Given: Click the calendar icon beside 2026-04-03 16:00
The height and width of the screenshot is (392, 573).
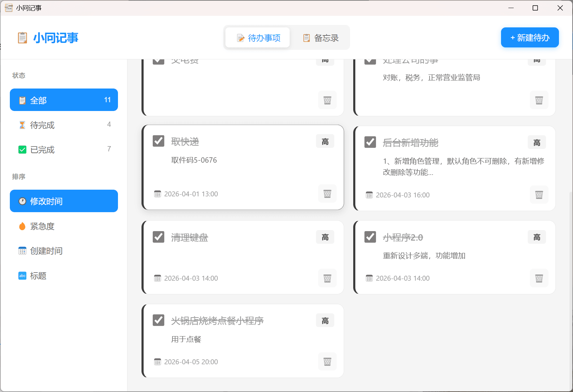Looking at the screenshot, I should [x=369, y=195].
